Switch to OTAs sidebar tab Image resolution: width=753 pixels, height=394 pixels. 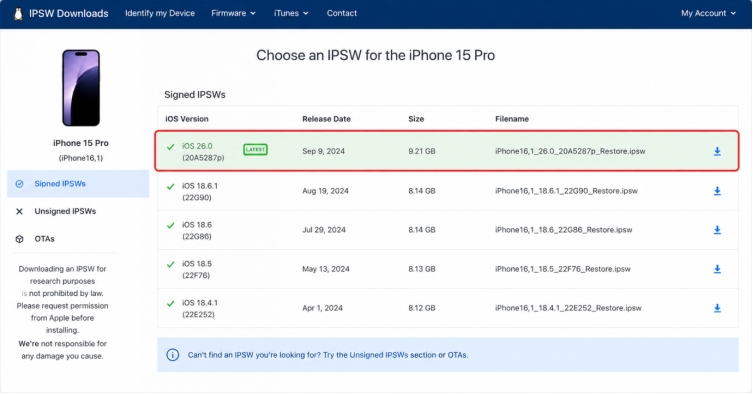point(44,239)
